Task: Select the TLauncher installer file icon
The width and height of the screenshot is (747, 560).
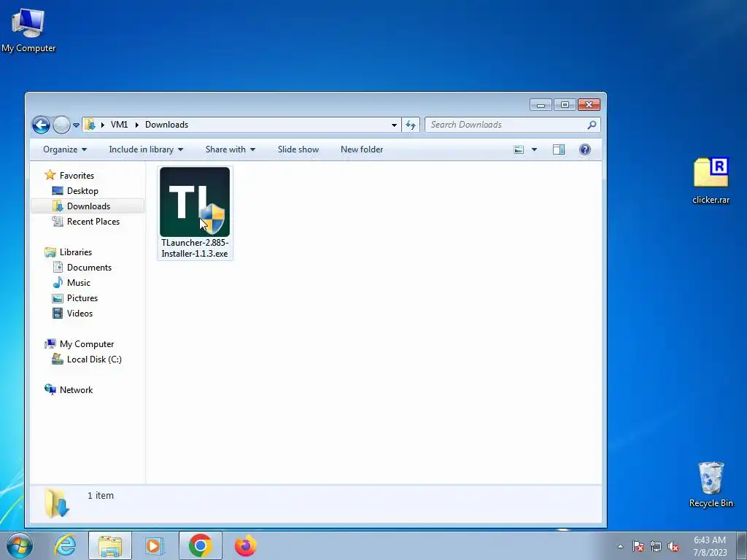Action: click(194, 202)
